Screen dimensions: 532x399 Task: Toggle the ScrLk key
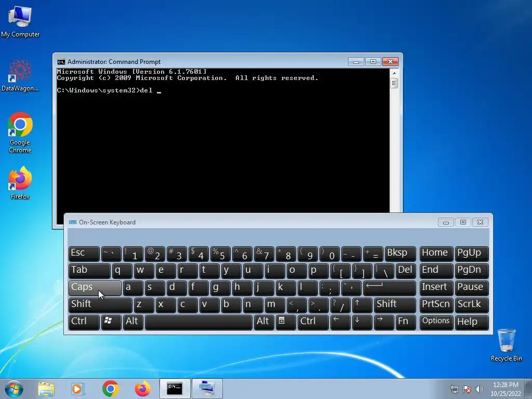pos(472,305)
